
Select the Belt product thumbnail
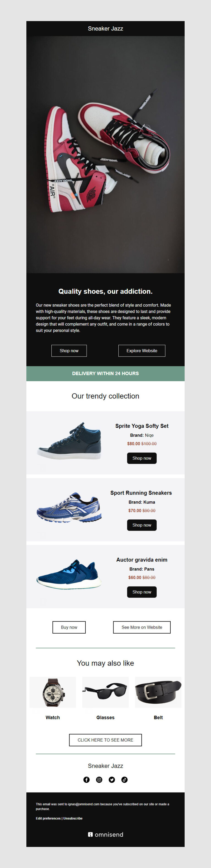pos(158,692)
